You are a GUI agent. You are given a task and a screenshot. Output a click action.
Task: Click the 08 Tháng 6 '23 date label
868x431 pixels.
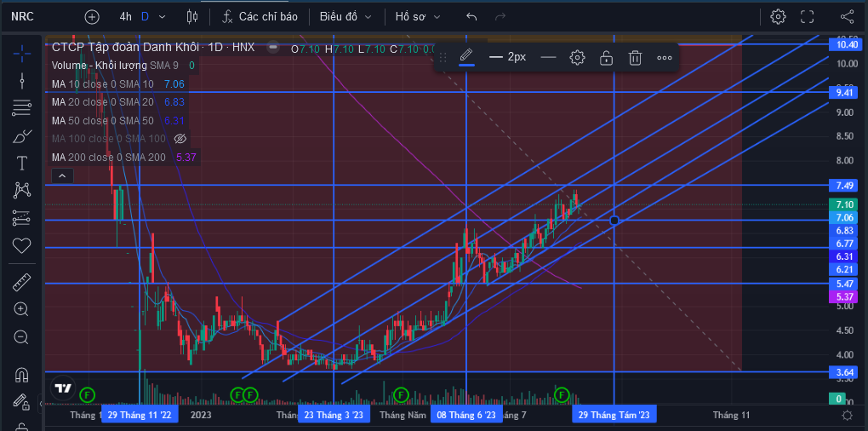tap(466, 415)
